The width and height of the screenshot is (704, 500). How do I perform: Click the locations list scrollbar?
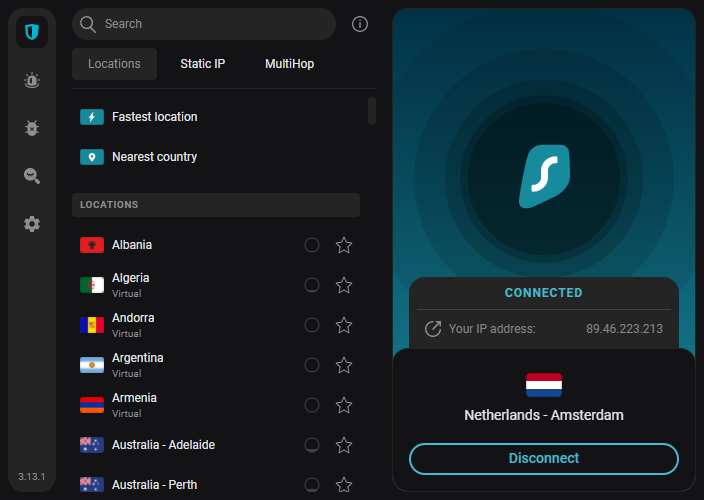tap(372, 111)
